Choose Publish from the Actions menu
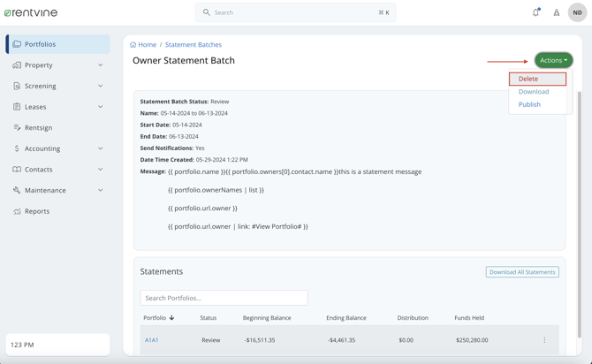Image resolution: width=592 pixels, height=364 pixels. click(529, 104)
